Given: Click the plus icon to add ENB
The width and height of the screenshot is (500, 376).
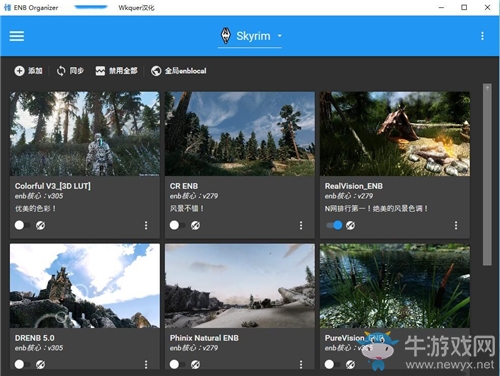Looking at the screenshot, I should point(19,71).
